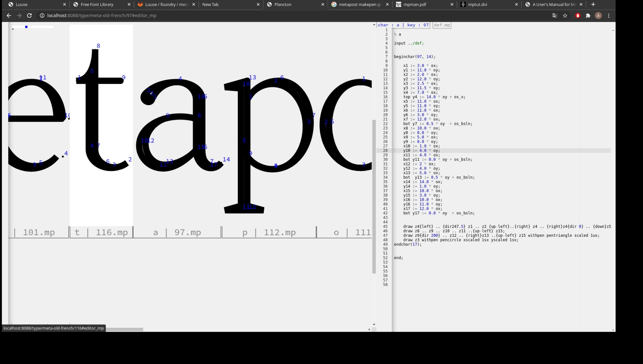Select the 'char : a | key : 97' tab
Viewport: 643px width, 364px height.
[403, 25]
